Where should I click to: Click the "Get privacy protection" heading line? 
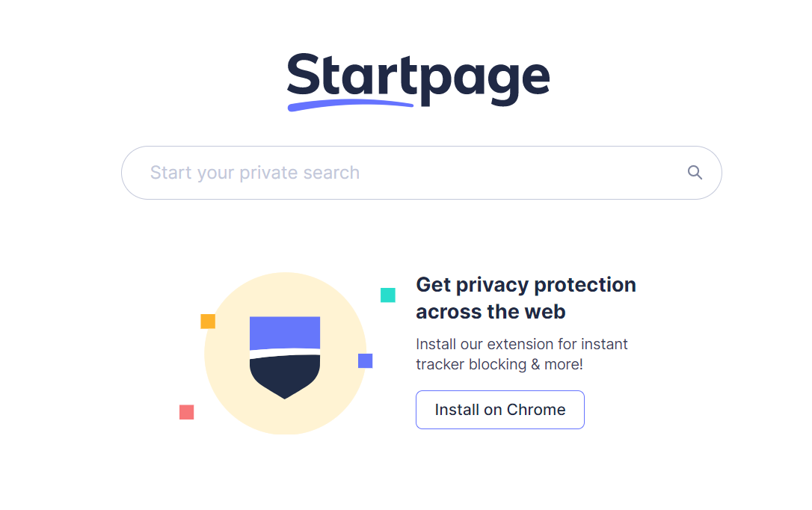tap(526, 285)
